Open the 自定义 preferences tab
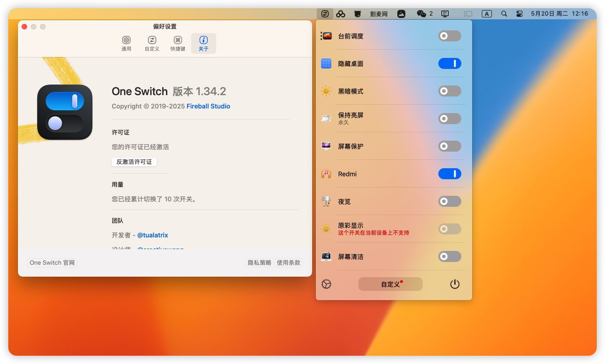The height and width of the screenshot is (364, 605). (x=152, y=43)
